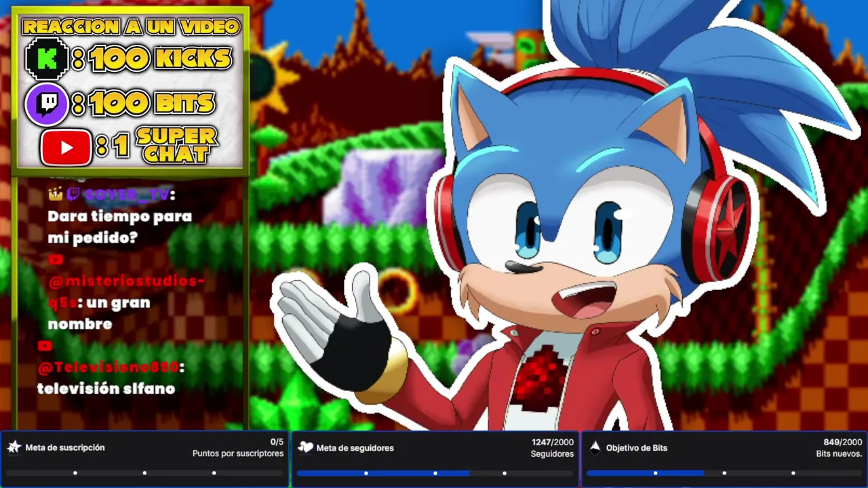Image resolution: width=868 pixels, height=488 pixels.
Task: Click the '100 BITS' text
Action: point(152,104)
